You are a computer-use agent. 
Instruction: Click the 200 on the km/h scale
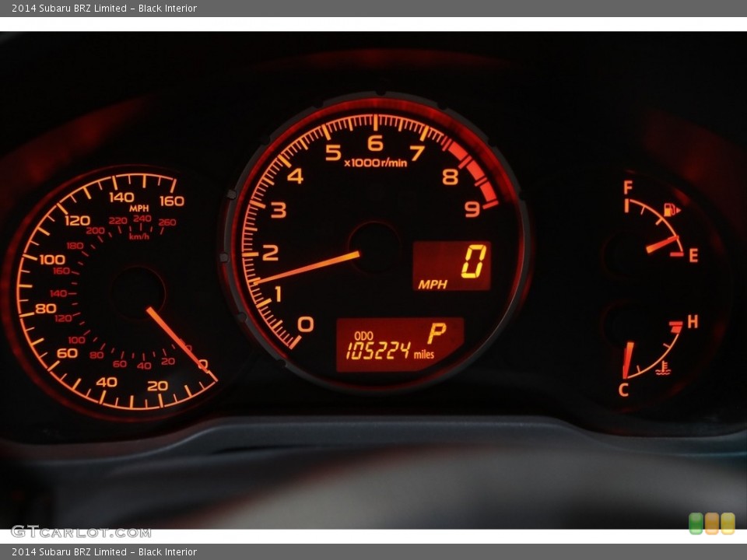[x=95, y=231]
